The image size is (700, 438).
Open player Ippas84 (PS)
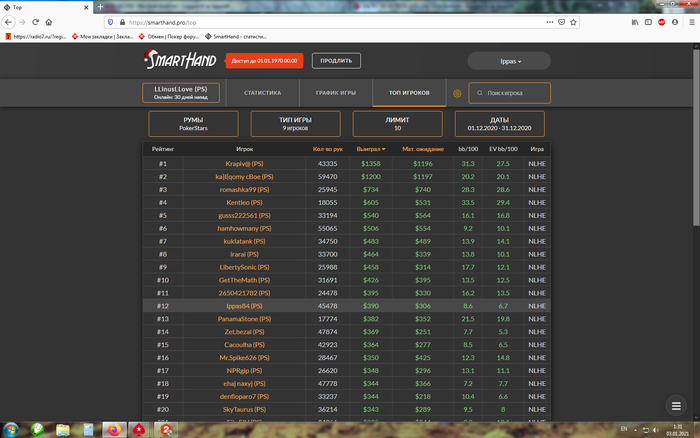click(244, 306)
